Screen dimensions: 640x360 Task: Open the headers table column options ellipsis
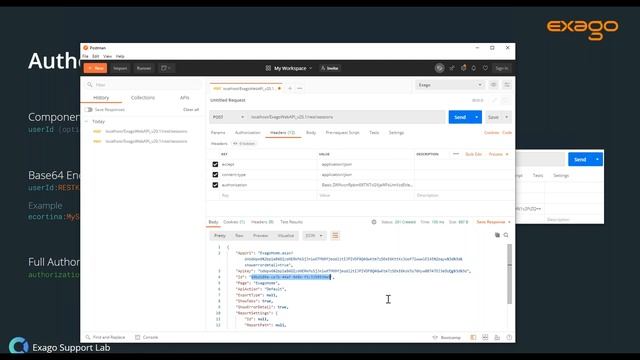point(456,154)
